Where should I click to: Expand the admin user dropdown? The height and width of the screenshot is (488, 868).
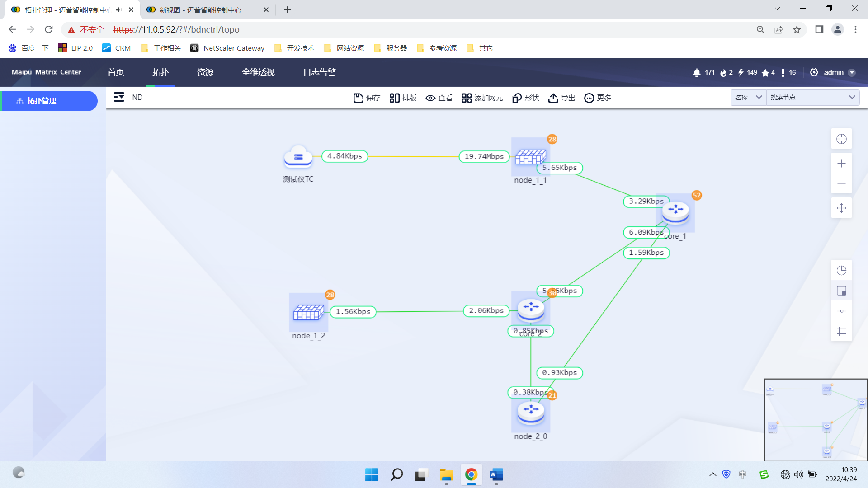(x=852, y=73)
